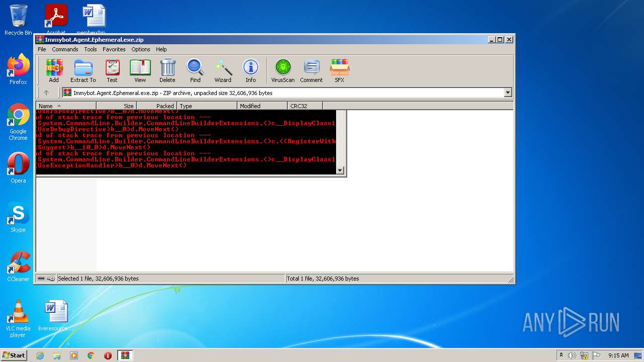Screen dimensions: 644x362
Task: Sort by Modified column header
Action: click(262, 106)
